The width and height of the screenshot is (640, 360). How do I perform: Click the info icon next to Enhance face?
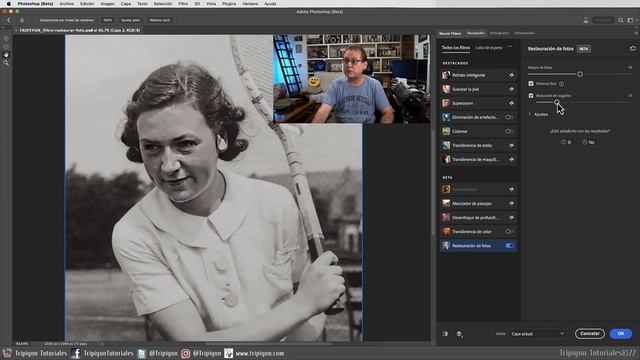pyautogui.click(x=562, y=84)
